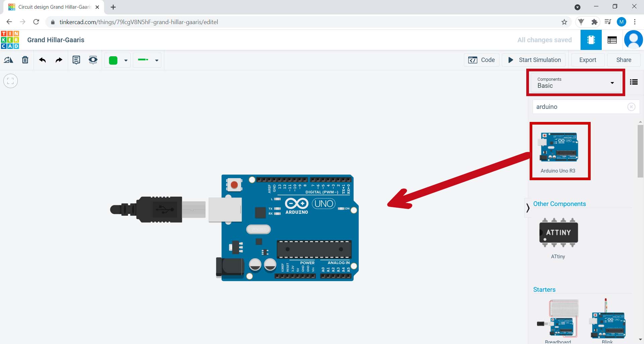Click the Arduino power jack
This screenshot has height=344, width=644.
click(230, 267)
